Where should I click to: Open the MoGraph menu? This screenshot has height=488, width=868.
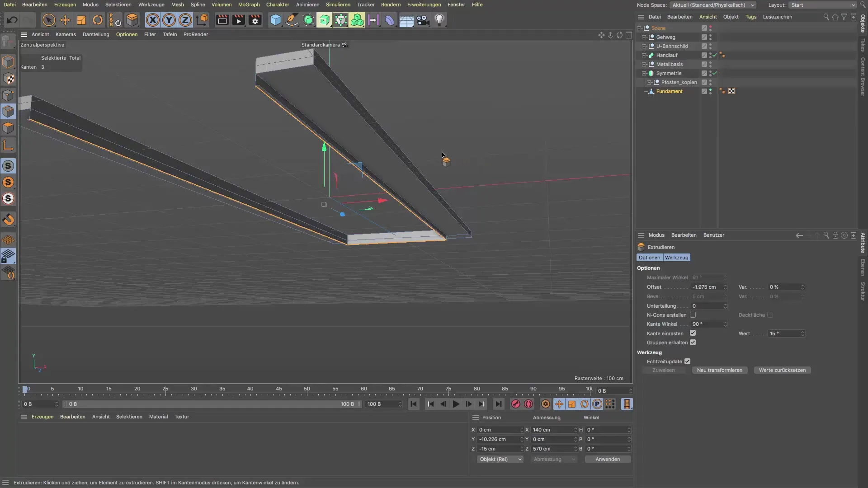click(x=249, y=5)
